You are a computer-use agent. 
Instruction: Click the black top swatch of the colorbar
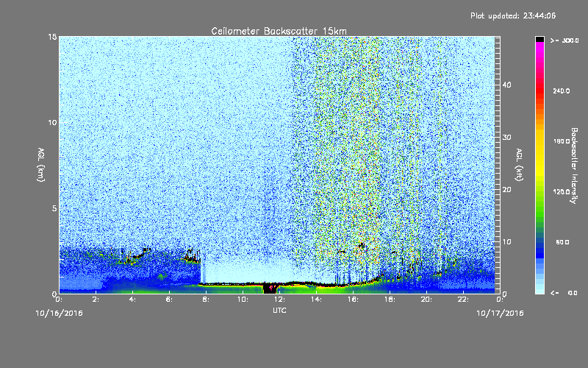point(539,39)
